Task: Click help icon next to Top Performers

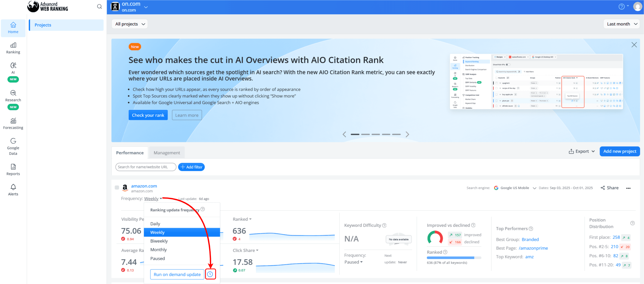Action: click(x=531, y=228)
